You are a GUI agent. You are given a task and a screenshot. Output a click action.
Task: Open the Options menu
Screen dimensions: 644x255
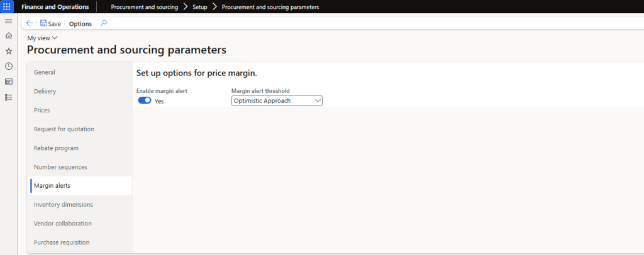tap(80, 24)
